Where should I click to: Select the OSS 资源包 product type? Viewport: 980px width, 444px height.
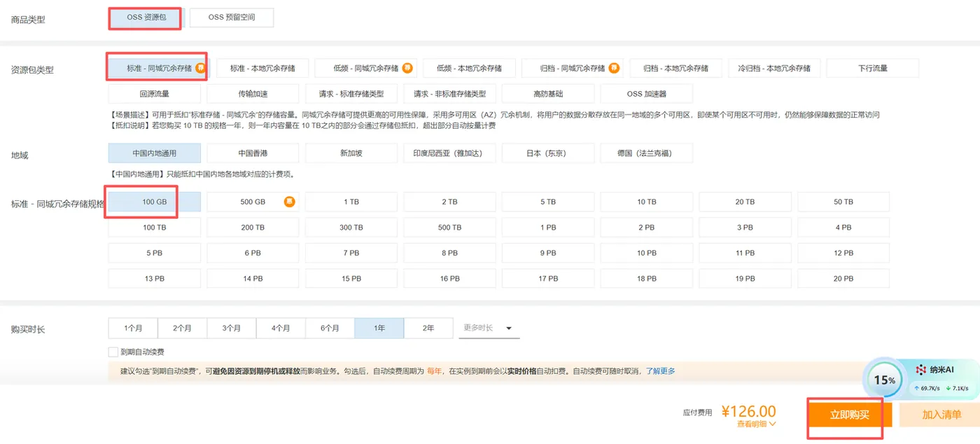(146, 18)
